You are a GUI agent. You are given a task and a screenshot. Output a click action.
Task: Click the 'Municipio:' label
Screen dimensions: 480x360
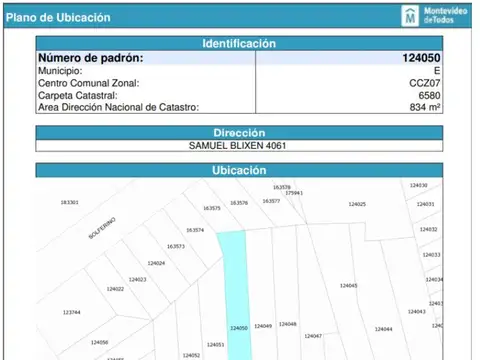(x=60, y=71)
